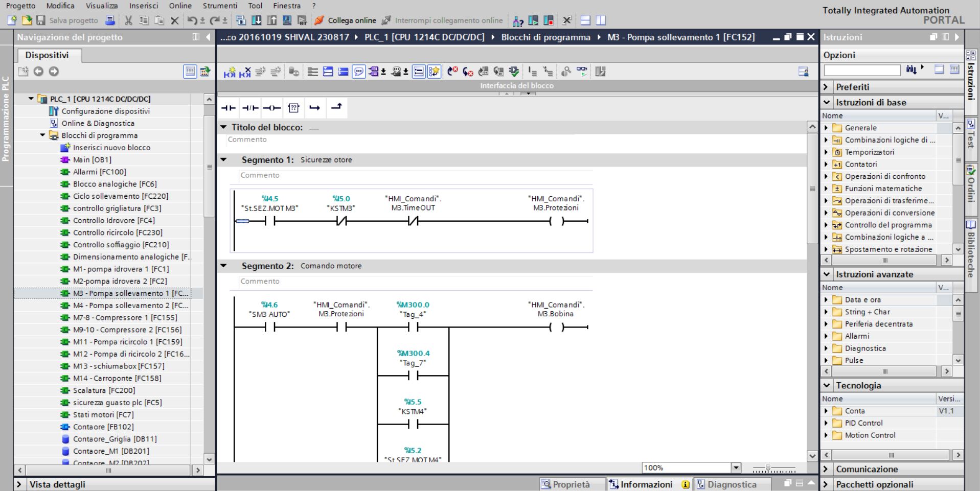980x491 pixels.
Task: Click the instruction search input field
Action: pyautogui.click(x=861, y=70)
